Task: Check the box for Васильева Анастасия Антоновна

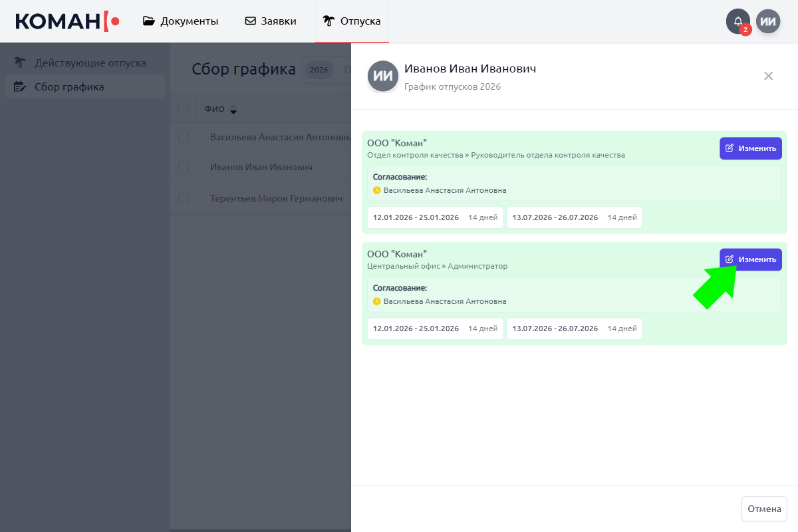Action: tap(184, 137)
